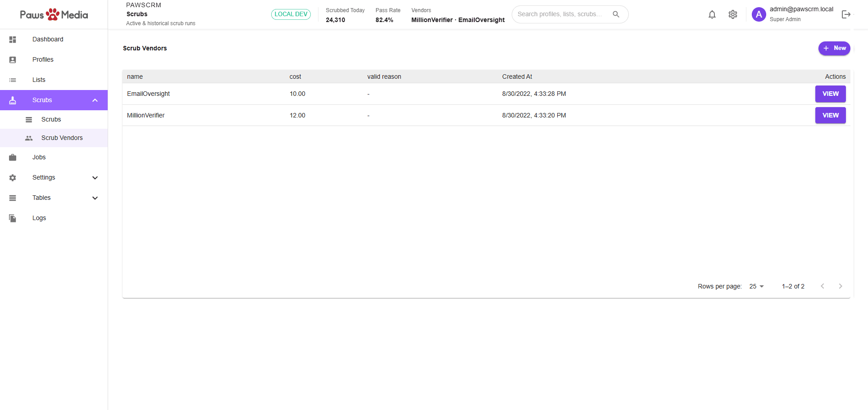Image resolution: width=868 pixels, height=410 pixels.
Task: Open the Lists sidebar icon
Action: [12, 80]
